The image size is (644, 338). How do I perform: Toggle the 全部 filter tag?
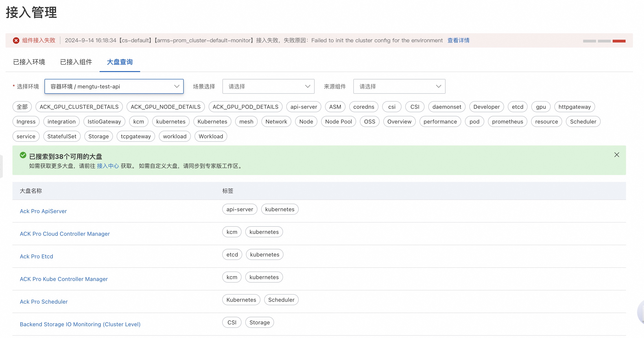tap(22, 107)
